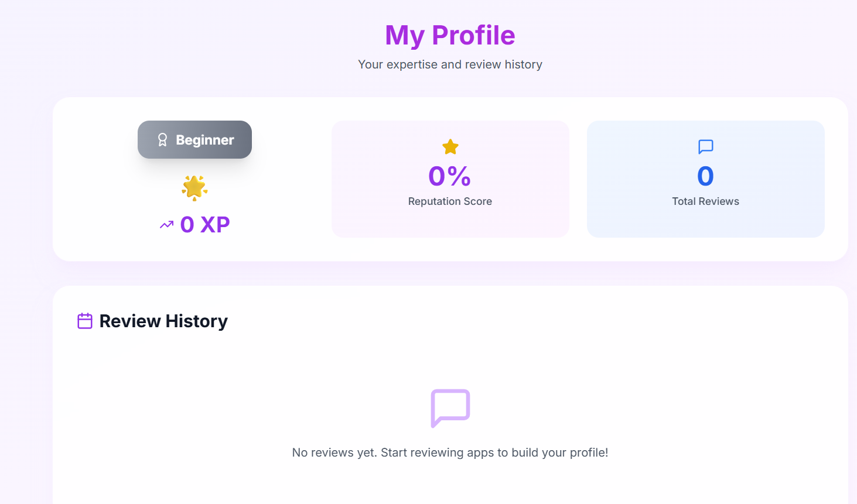The image size is (857, 504).
Task: Click the speech bubble icon in Total Reviews card
Action: tap(705, 147)
